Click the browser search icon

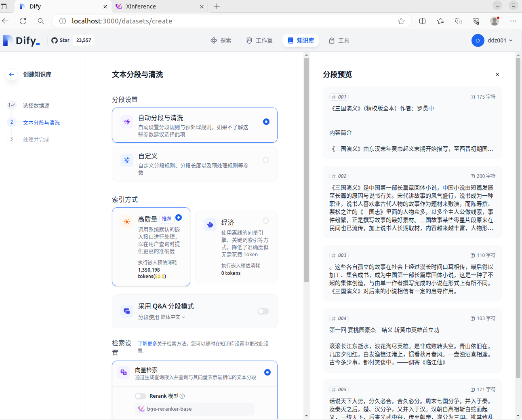tap(40, 21)
